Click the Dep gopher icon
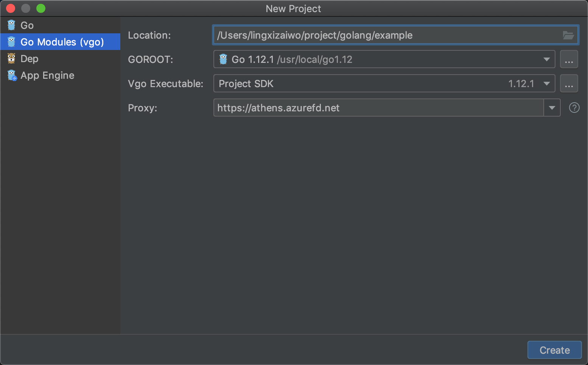Image resolution: width=588 pixels, height=365 pixels. coord(11,59)
